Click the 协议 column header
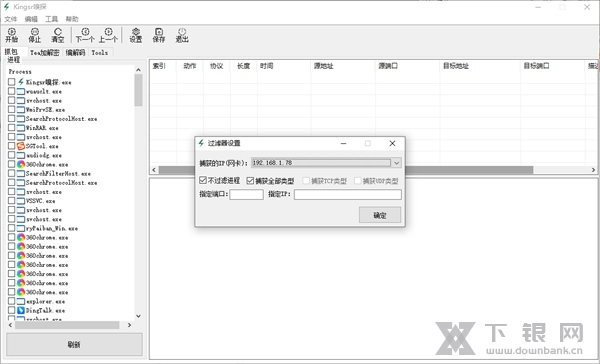Viewport: 600px width, 364px height. point(217,66)
